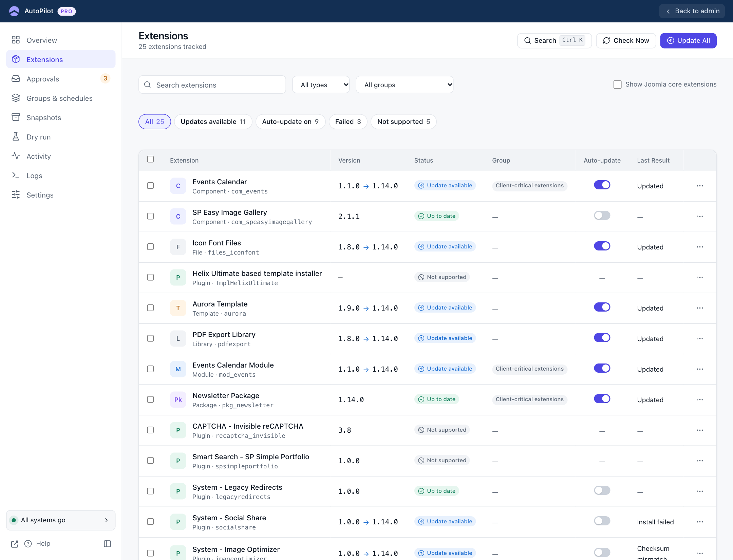
Task: Open more actions for System - Social Share
Action: [700, 522]
